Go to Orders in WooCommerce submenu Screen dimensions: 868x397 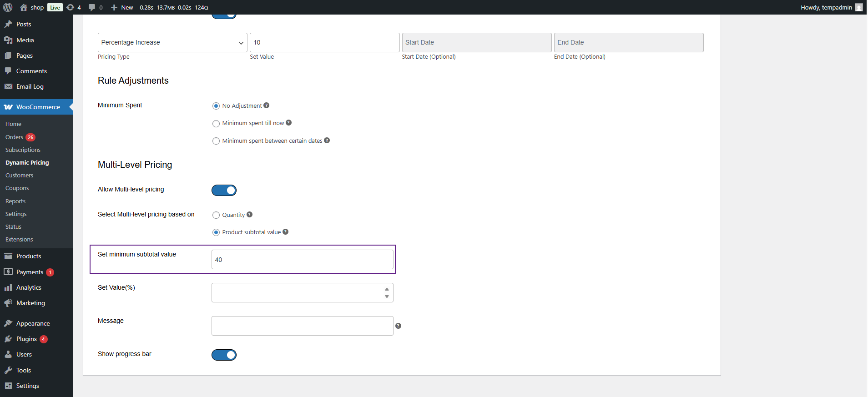pyautogui.click(x=14, y=137)
